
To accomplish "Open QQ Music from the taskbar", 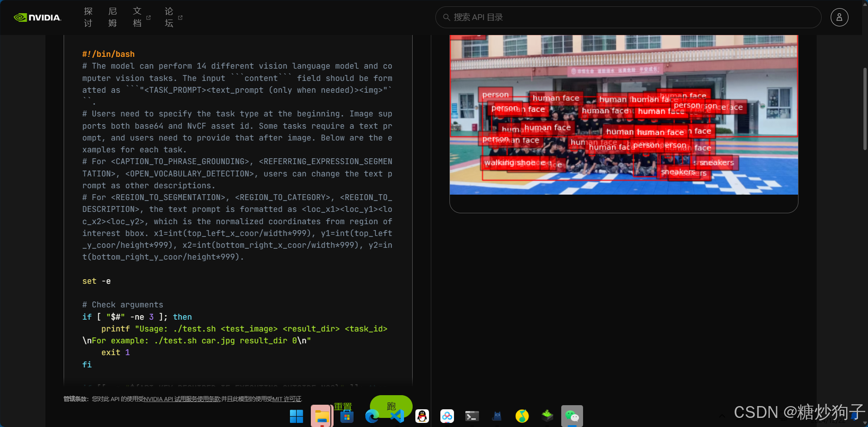I will pos(522,416).
